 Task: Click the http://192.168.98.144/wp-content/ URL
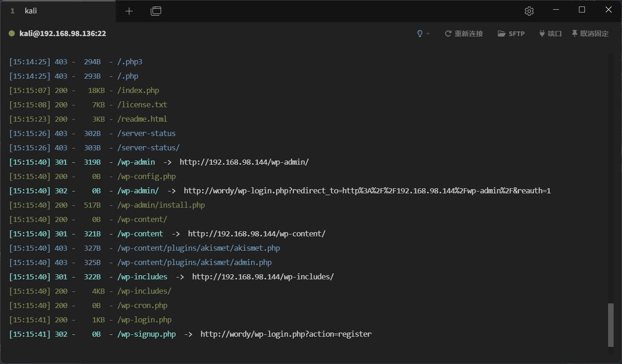[x=257, y=234]
